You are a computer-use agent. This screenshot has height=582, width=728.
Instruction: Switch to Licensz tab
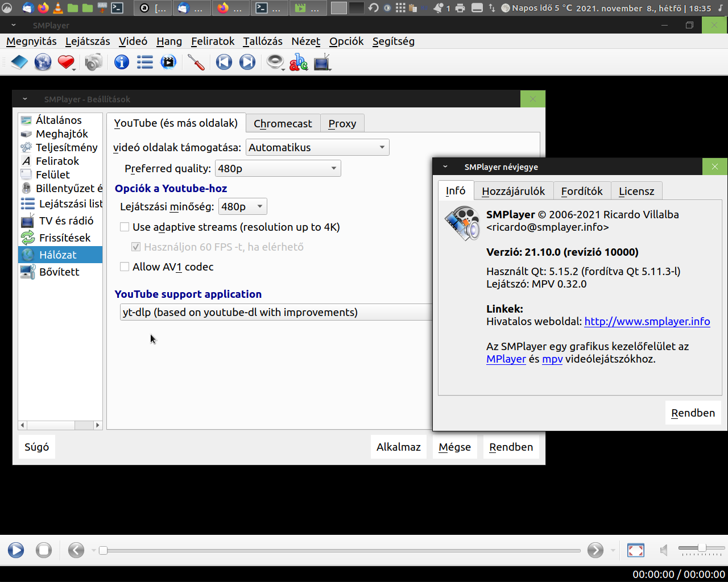pyautogui.click(x=636, y=191)
